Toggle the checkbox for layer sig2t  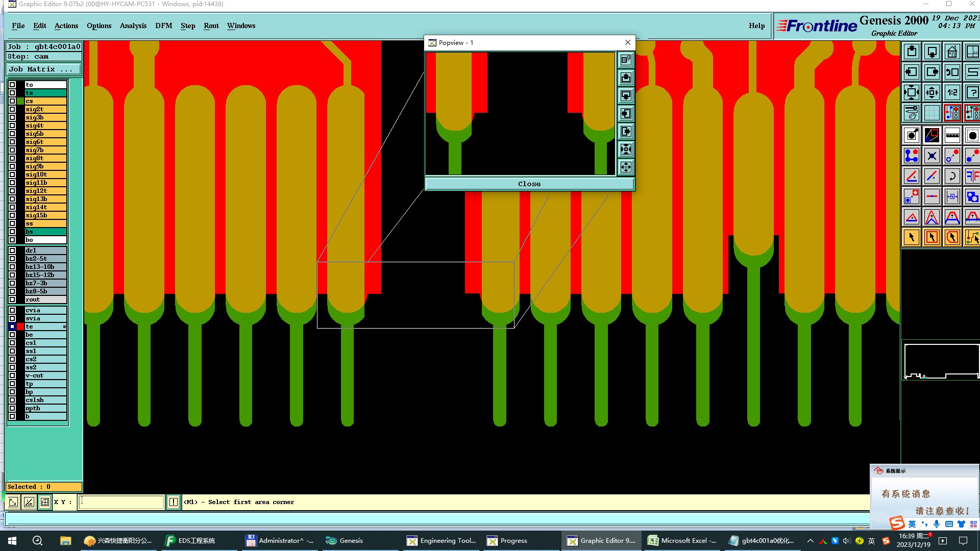point(12,109)
